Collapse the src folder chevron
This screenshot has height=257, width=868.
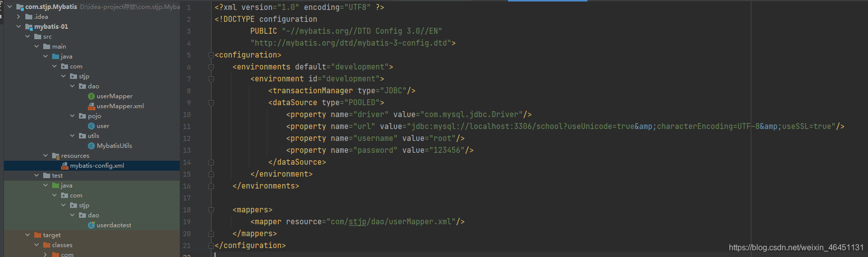(27, 37)
